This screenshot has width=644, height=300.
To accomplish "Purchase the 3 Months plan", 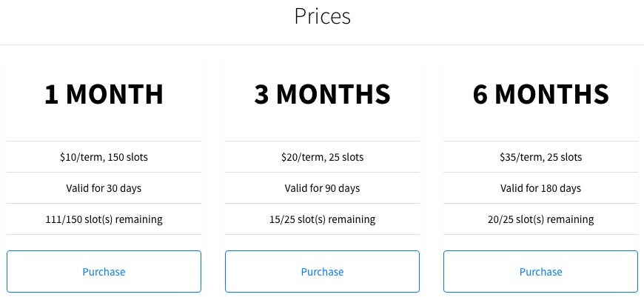I will point(322,272).
